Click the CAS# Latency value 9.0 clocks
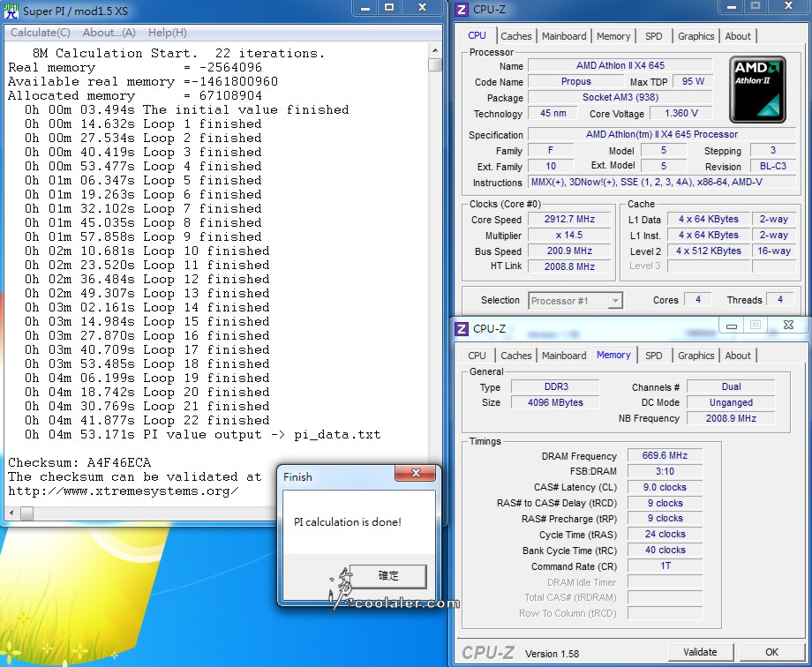 [x=665, y=487]
